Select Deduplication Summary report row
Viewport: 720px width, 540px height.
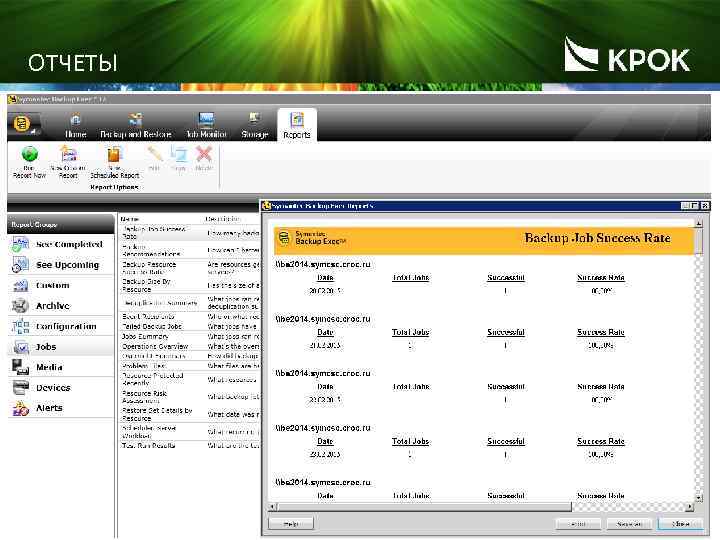[x=190, y=303]
